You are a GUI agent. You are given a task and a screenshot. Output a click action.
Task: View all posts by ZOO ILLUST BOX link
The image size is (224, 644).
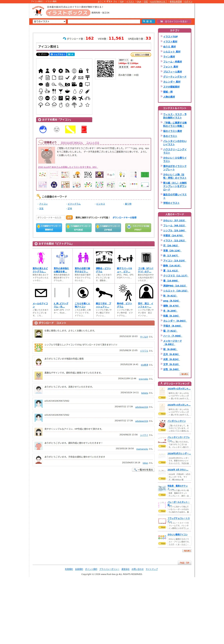[68, 167]
